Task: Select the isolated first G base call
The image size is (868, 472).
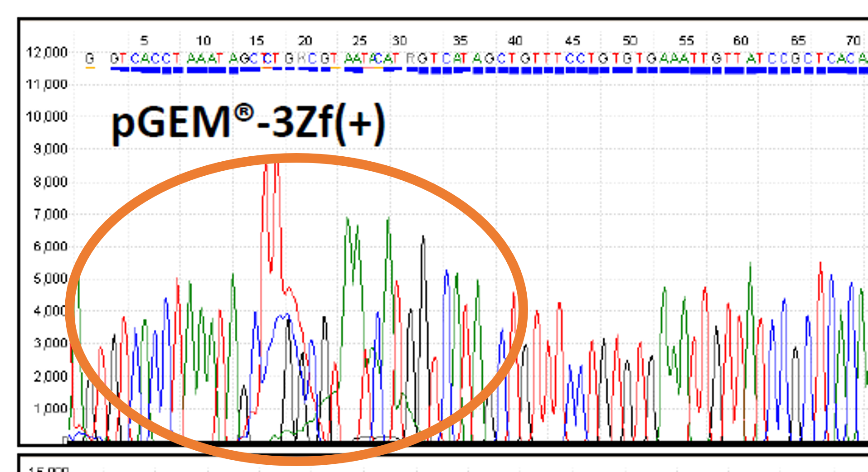Action: (90, 58)
